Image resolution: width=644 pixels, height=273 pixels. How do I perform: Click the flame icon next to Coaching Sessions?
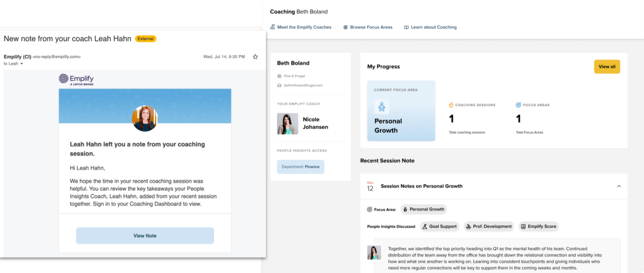point(451,105)
